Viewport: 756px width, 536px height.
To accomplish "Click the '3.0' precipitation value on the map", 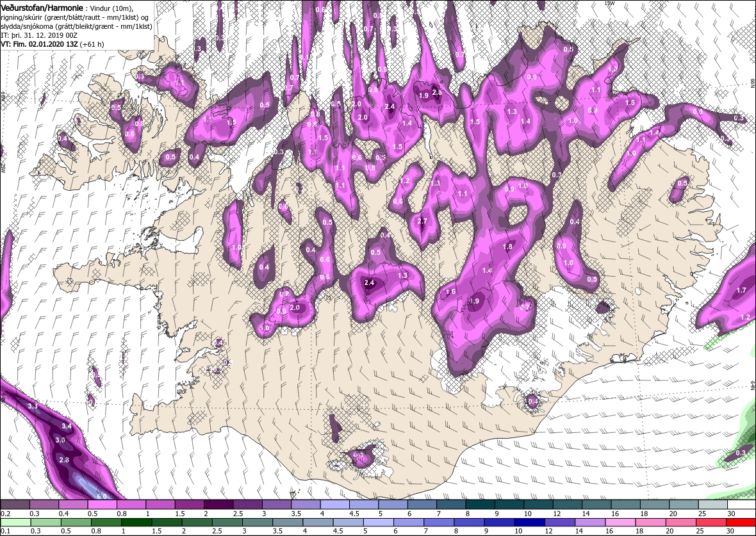I will (60, 441).
